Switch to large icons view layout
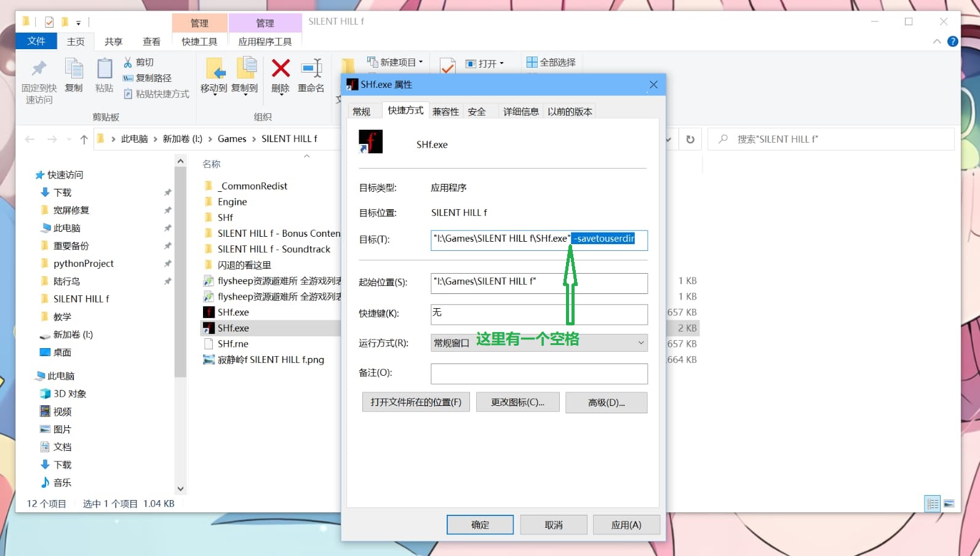Viewport: 980px width, 556px height. coord(949,504)
